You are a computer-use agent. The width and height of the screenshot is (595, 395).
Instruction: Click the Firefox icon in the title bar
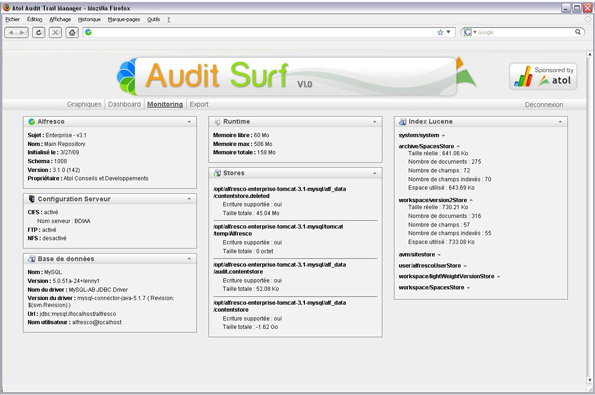pyautogui.click(x=6, y=7)
